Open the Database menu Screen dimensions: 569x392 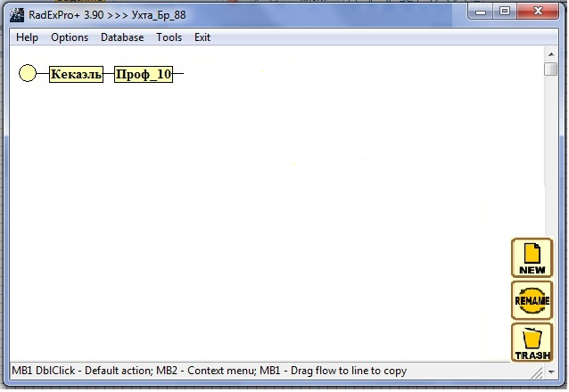click(122, 37)
